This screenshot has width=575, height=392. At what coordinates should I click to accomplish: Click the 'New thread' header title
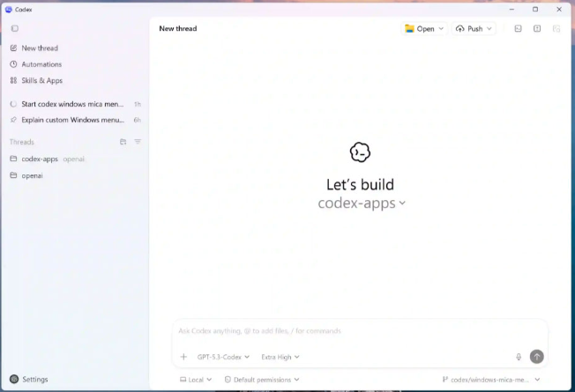(178, 28)
